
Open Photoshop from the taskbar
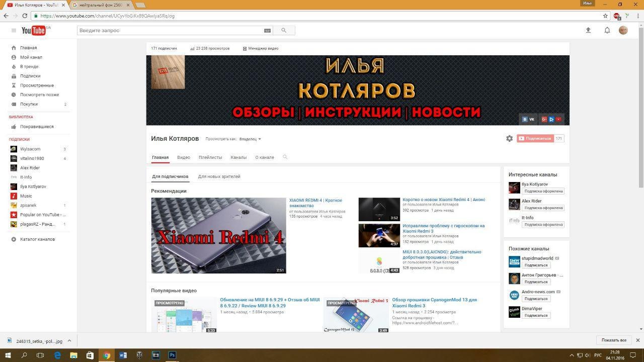click(x=172, y=355)
